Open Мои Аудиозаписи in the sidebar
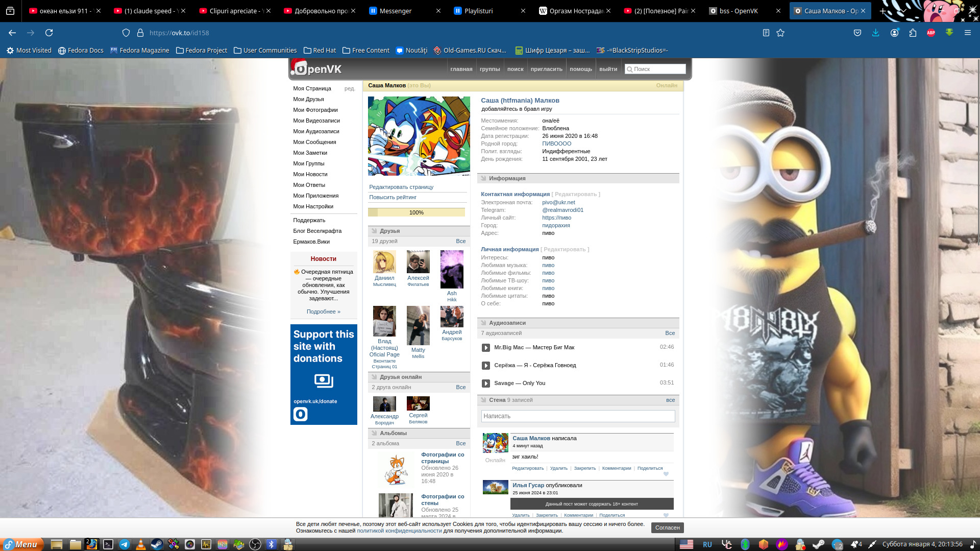The height and width of the screenshot is (551, 980). tap(316, 131)
